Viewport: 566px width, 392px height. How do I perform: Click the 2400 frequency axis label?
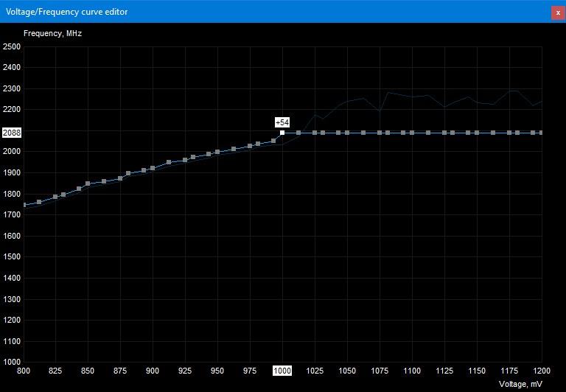coord(12,68)
